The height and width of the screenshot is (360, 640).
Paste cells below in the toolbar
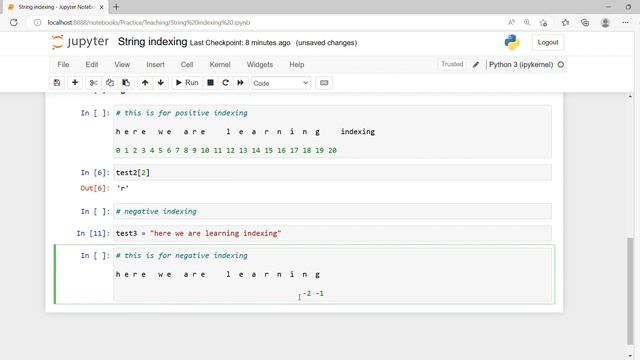coord(126,83)
